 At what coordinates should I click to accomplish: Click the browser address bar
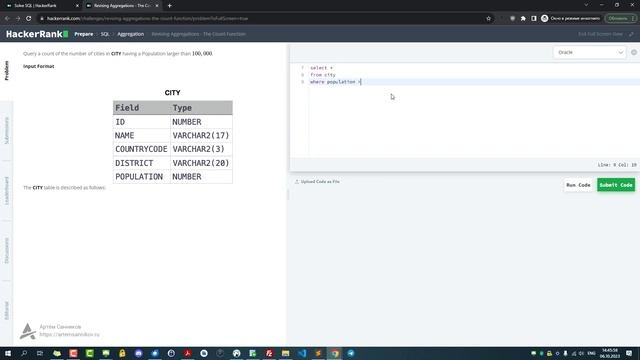tap(261, 18)
